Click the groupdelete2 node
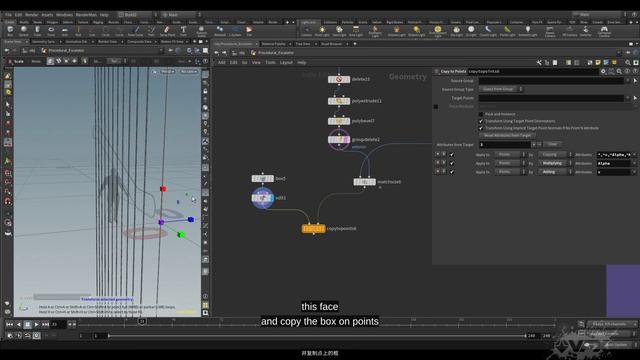 coord(339,140)
